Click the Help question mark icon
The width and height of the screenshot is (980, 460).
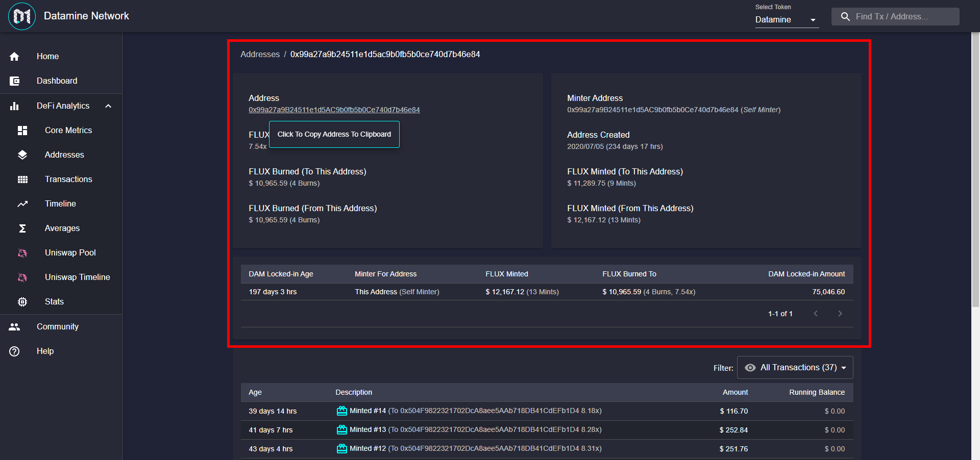pos(14,351)
